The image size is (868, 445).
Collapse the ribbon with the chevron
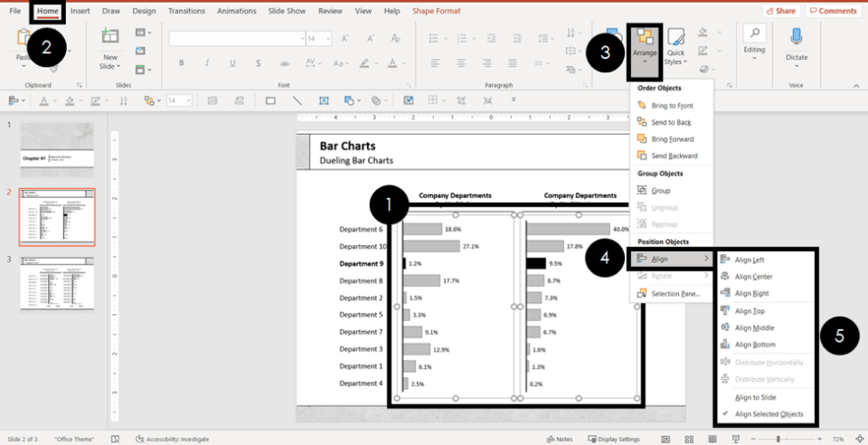point(857,86)
